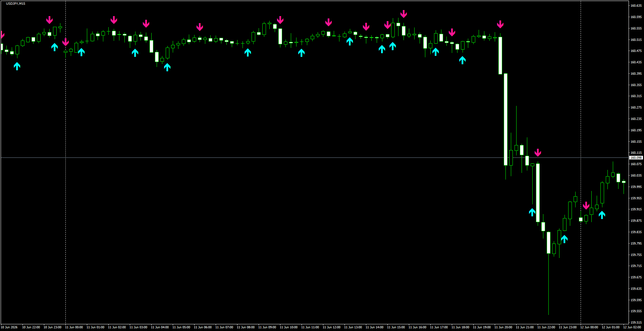Click the 11 Jun 04:00 time label
The width and height of the screenshot is (644, 331).
pyautogui.click(x=160, y=327)
